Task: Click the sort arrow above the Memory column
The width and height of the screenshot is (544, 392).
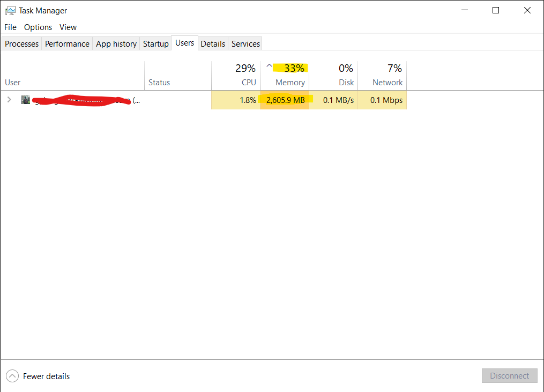Action: coord(269,65)
